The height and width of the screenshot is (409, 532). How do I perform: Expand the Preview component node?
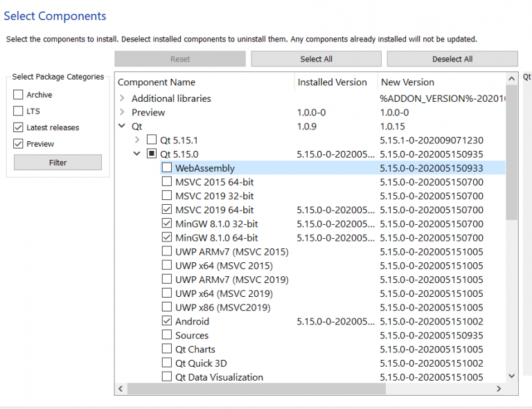123,112
